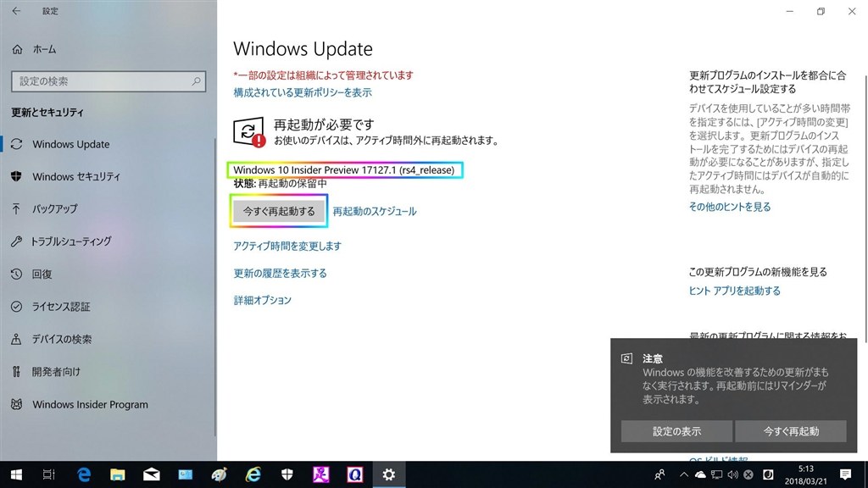The height and width of the screenshot is (488, 868).
Task: Click recovery clock icon in sidebar
Action: click(x=17, y=274)
